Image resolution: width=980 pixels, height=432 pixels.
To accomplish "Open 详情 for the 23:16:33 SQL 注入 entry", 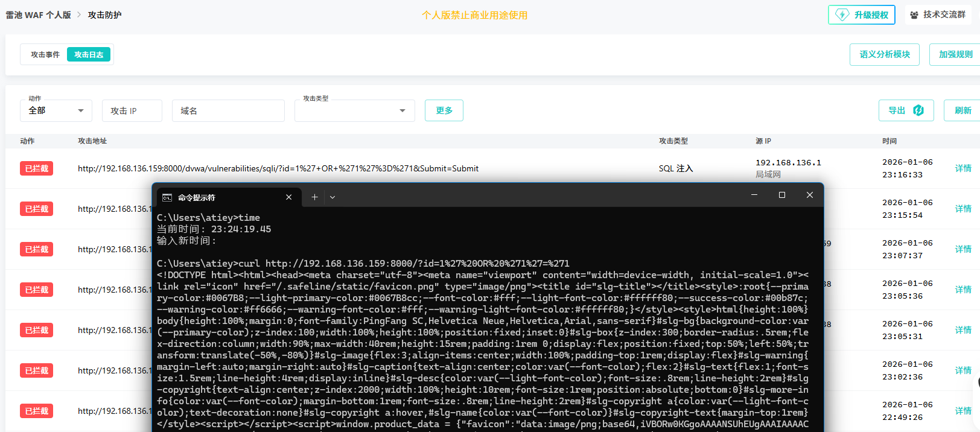I will coord(963,168).
